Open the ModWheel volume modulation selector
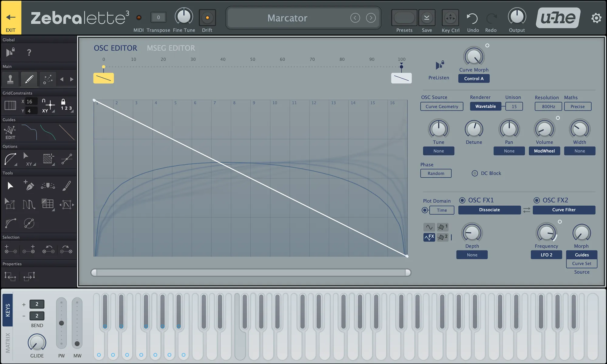This screenshot has width=607, height=364. coord(544,151)
